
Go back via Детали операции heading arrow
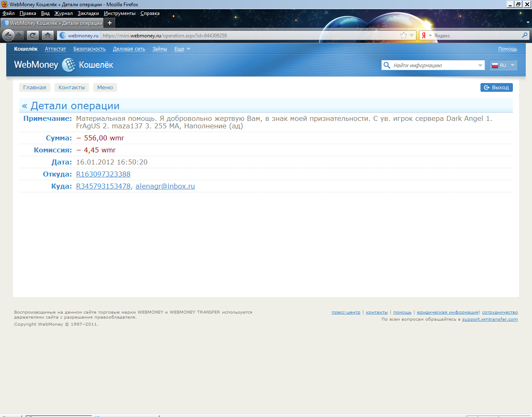point(25,106)
